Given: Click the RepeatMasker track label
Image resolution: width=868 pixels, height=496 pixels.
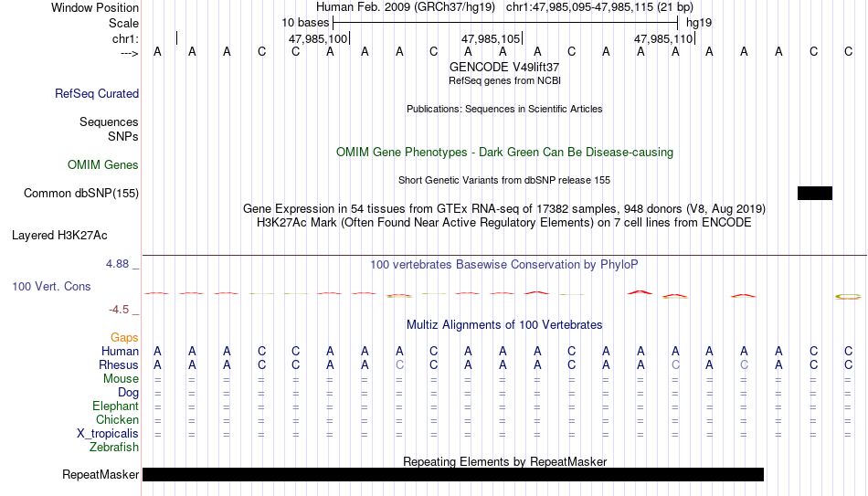Looking at the screenshot, I should [x=101, y=474].
